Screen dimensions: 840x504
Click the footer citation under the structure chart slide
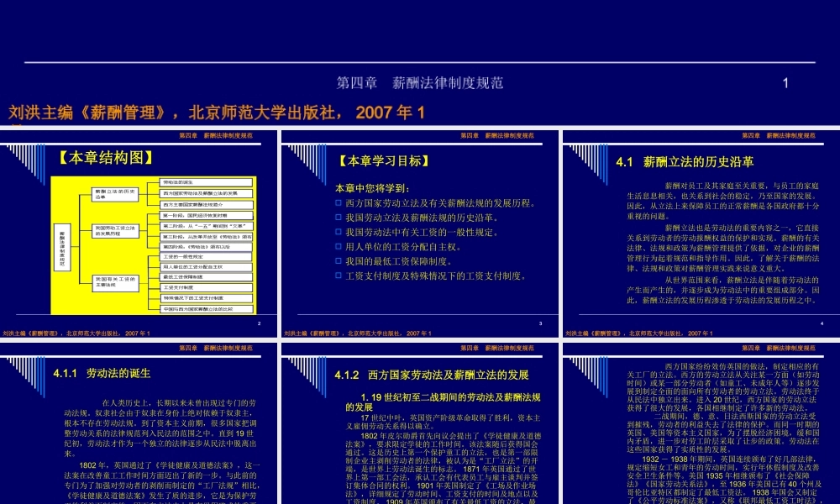pos(76,333)
